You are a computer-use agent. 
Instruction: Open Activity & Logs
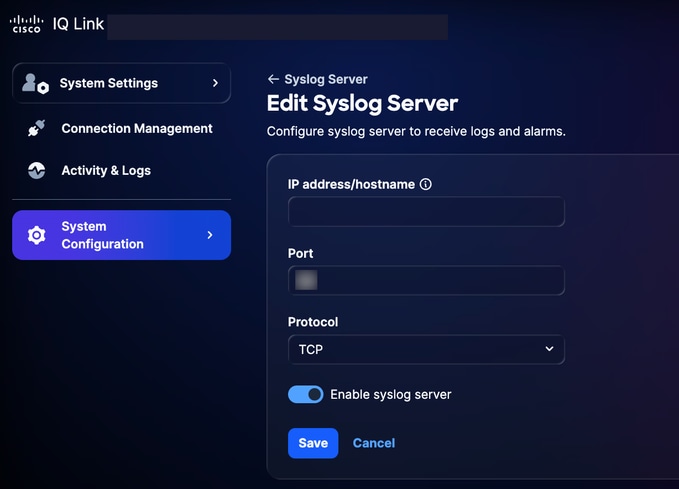pos(122,170)
